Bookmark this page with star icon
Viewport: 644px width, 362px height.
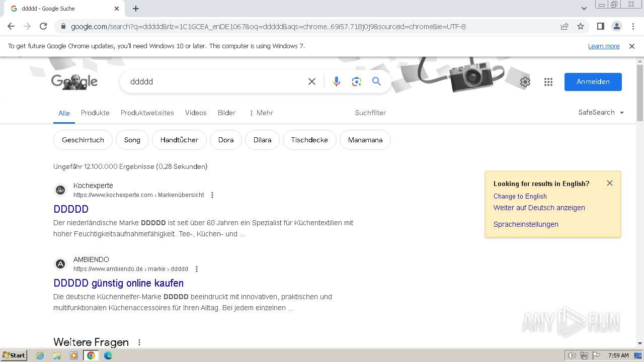581,26
